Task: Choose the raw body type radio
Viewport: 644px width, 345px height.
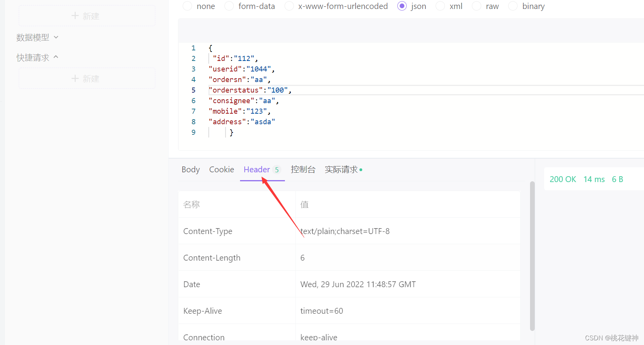Action: point(477,6)
